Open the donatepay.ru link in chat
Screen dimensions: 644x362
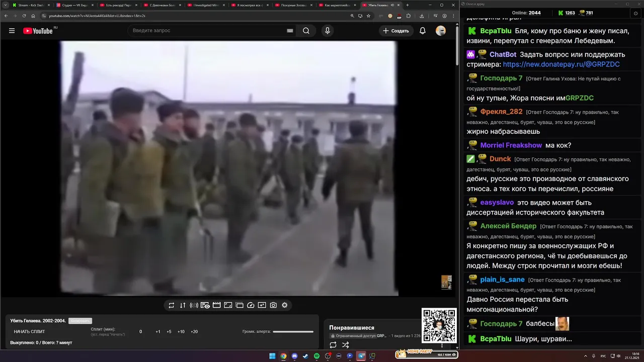[x=561, y=64]
